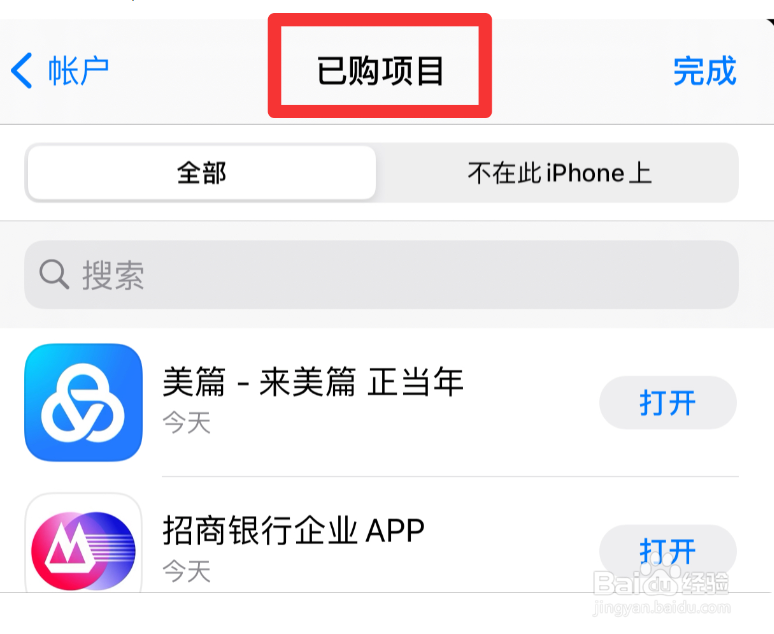Click the jingyan.baidu.com watermark text
This screenshot has height=634, width=774.
tap(661, 607)
